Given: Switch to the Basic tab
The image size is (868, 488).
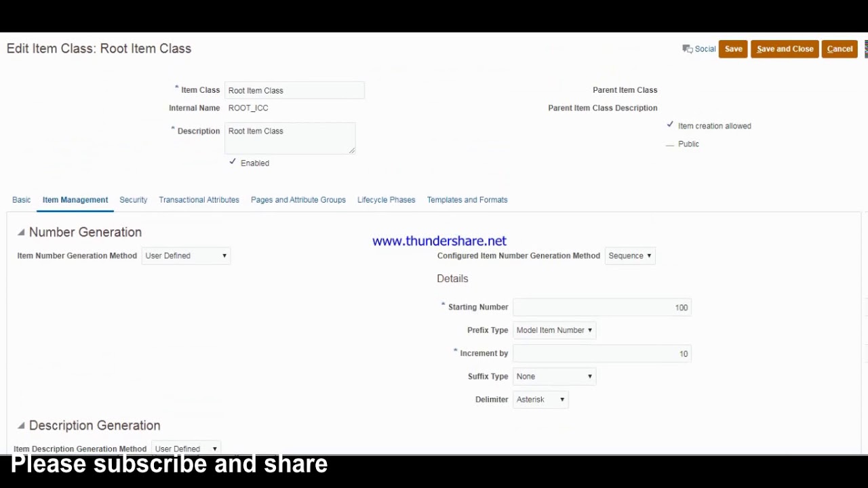Looking at the screenshot, I should [21, 200].
